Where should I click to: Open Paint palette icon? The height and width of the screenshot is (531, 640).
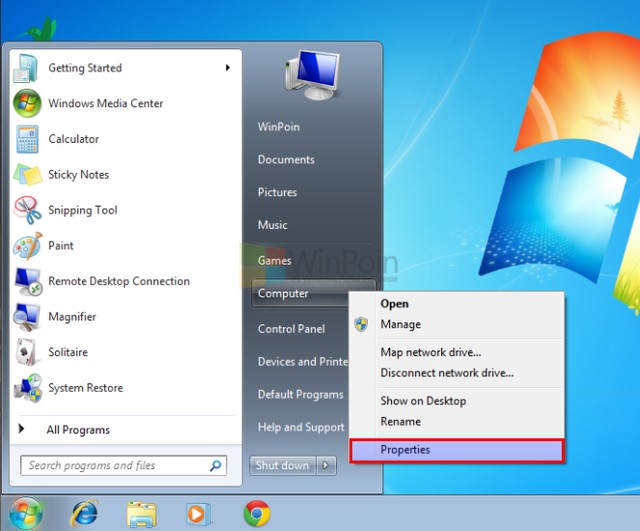tap(27, 246)
